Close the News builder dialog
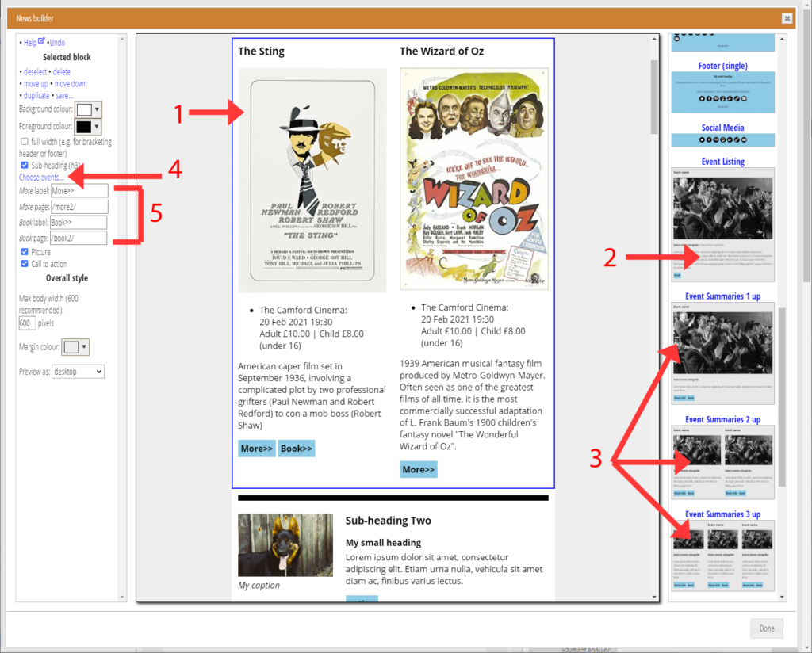 pos(787,19)
